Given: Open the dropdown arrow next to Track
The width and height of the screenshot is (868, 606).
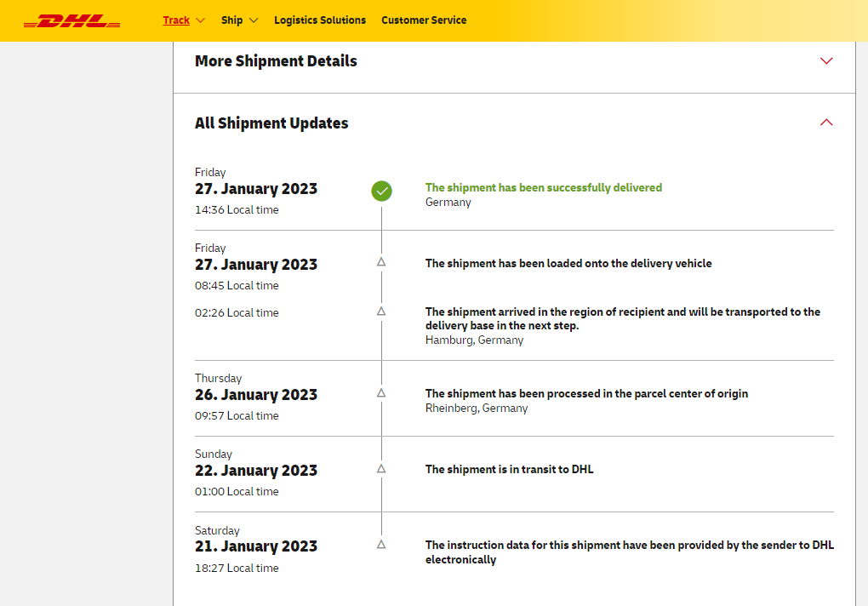Looking at the screenshot, I should coord(200,20).
